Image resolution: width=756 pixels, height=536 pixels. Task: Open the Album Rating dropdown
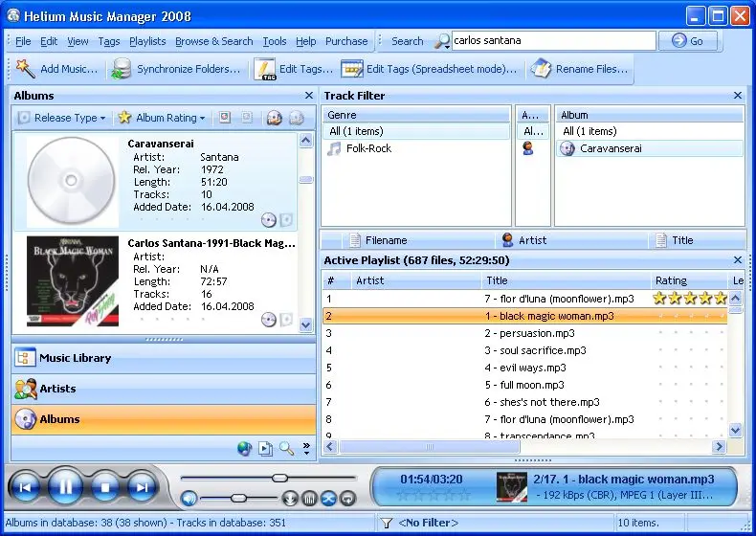[x=162, y=118]
